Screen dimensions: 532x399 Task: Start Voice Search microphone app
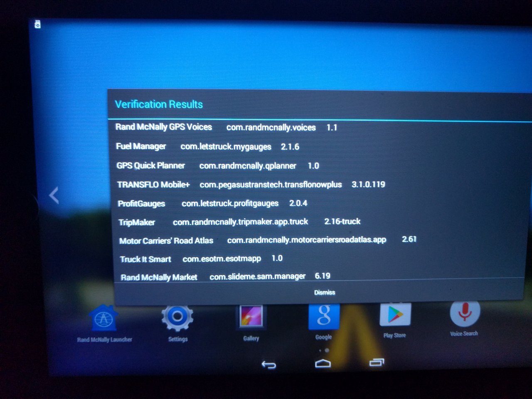pos(465,313)
